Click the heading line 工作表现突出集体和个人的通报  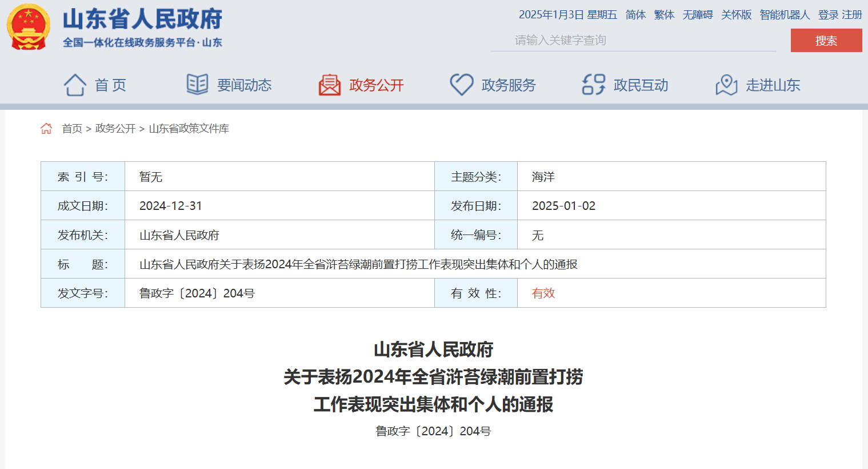[433, 404]
